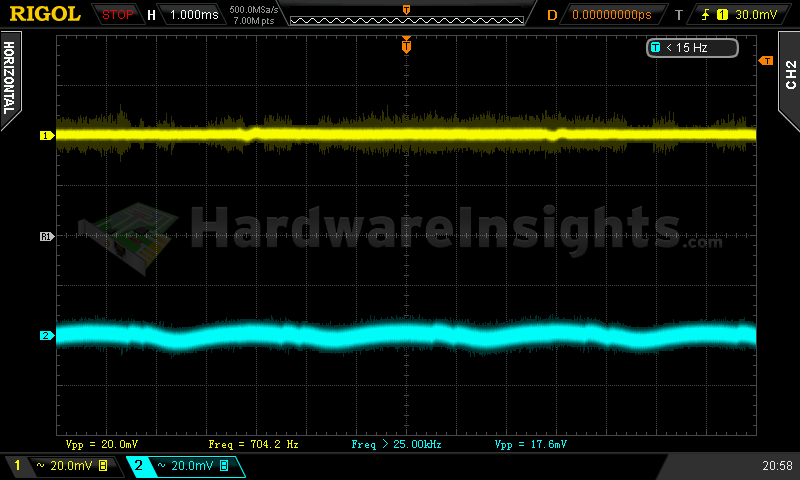Select the Freq = 704.2 Hz measurement
800x480 pixels.
tap(253, 443)
